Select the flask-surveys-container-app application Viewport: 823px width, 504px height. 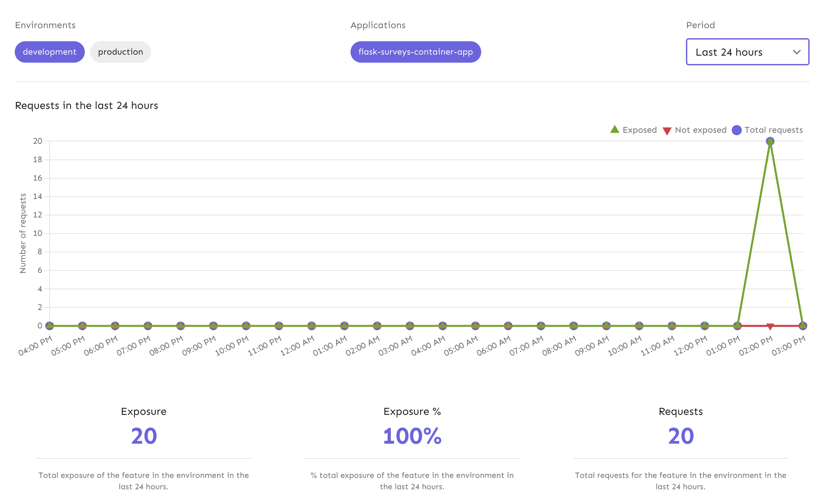(415, 52)
